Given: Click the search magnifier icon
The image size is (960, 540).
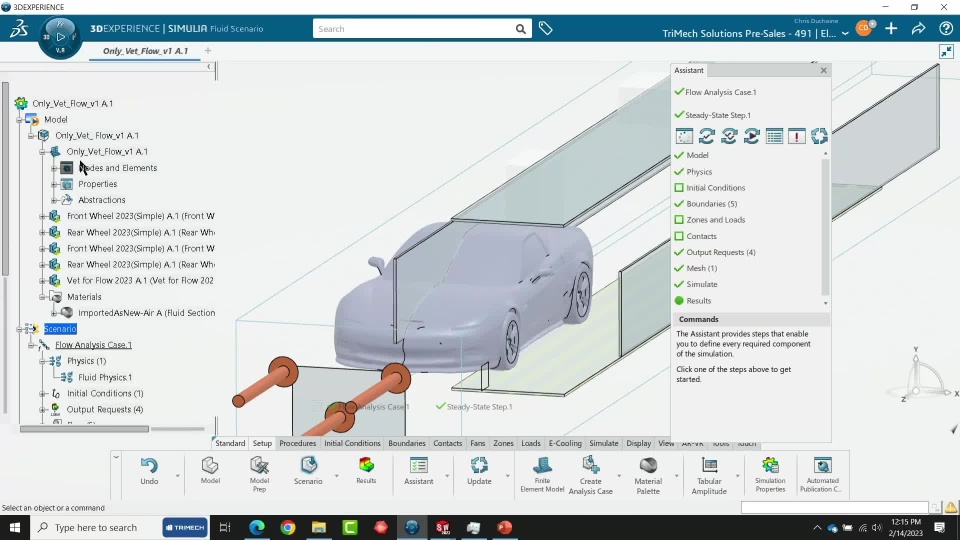Looking at the screenshot, I should pyautogui.click(x=520, y=29).
